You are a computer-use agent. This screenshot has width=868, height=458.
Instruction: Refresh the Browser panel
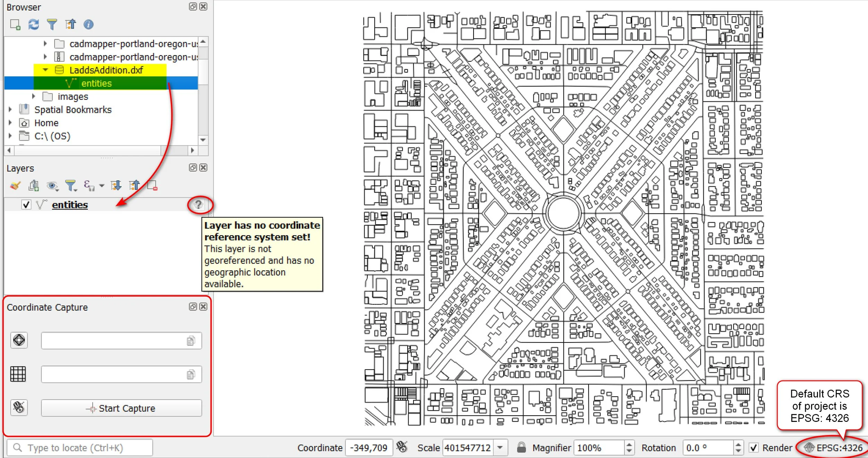(x=33, y=25)
